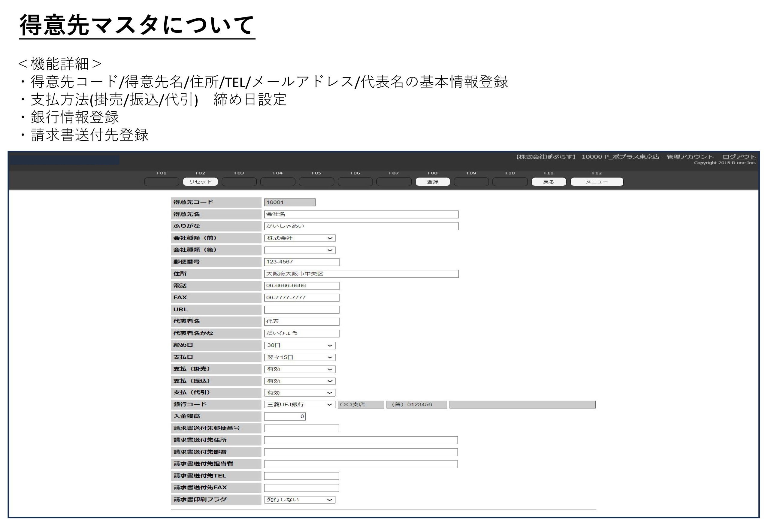Select the URL input field
768x532 pixels.
302,310
